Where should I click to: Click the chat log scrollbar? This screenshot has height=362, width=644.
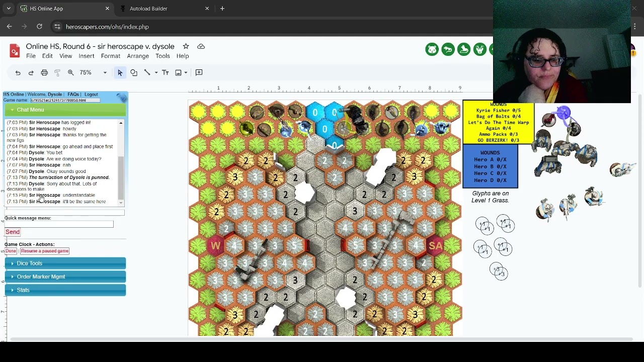[x=121, y=177]
